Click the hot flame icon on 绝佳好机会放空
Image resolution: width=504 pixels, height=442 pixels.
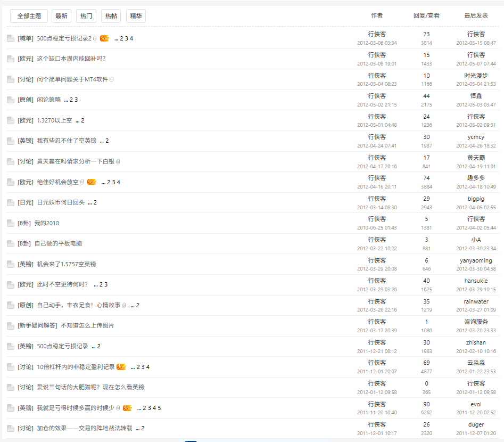coord(92,182)
